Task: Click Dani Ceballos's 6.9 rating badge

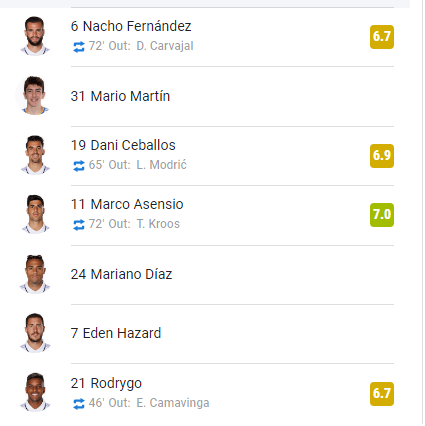Action: coord(382,156)
